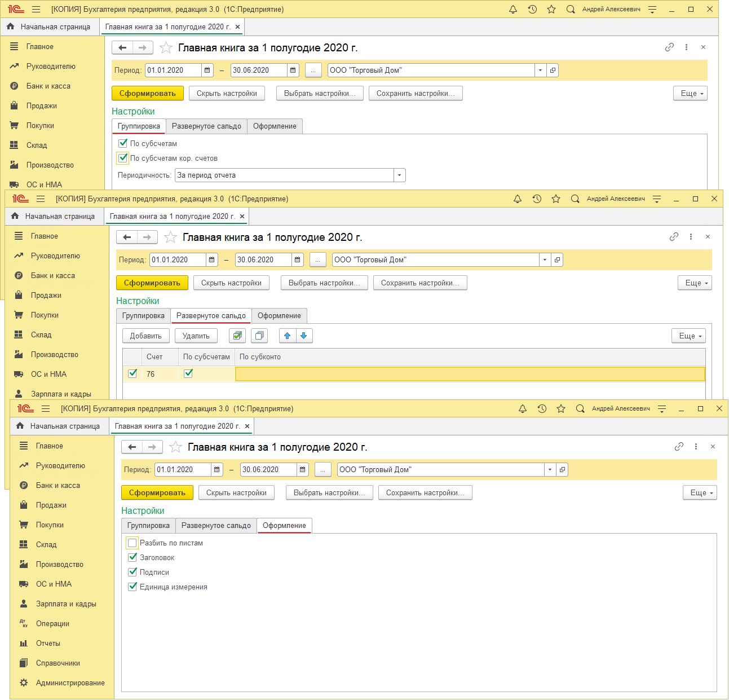The width and height of the screenshot is (729, 700).
Task: Expand Периодичность dropdown arrow
Action: [399, 175]
